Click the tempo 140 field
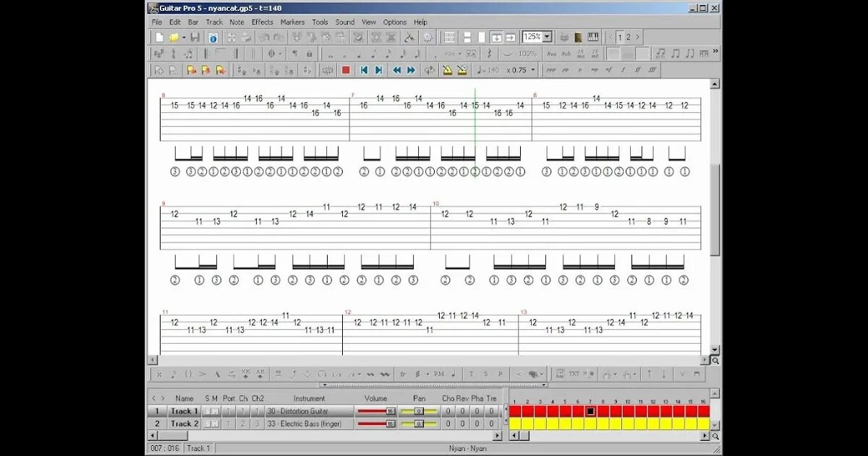The width and height of the screenshot is (868, 456). click(x=488, y=70)
